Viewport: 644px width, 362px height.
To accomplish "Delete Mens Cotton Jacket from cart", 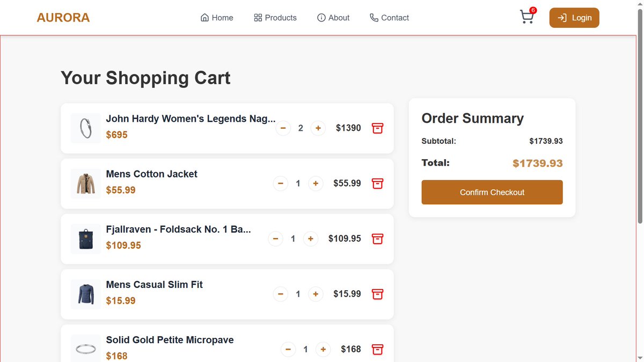I will pyautogui.click(x=377, y=183).
